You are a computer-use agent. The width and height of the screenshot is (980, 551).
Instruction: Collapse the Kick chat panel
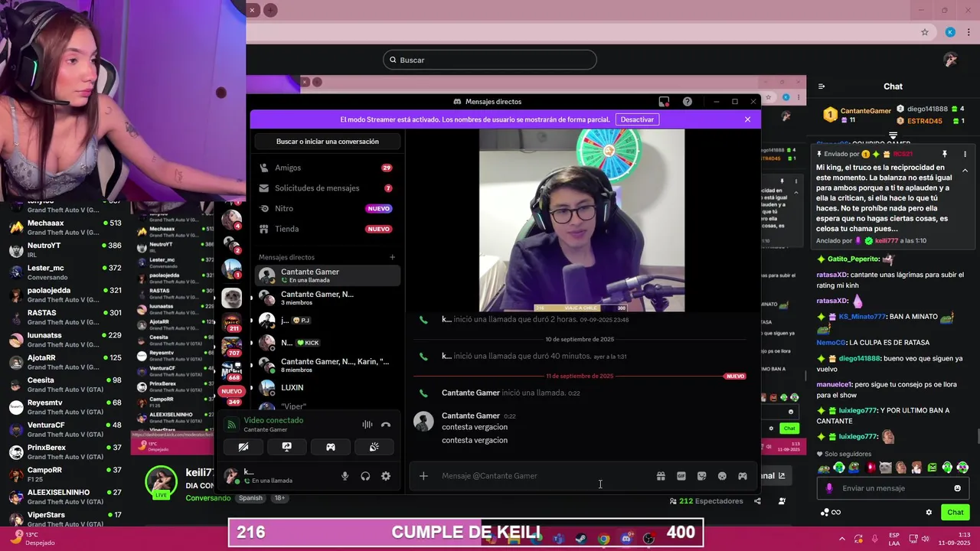822,86
